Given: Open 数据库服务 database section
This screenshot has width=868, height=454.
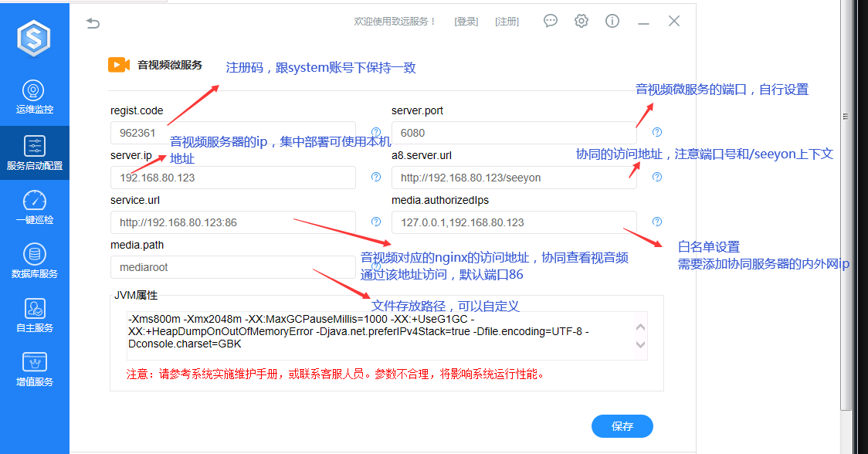Looking at the screenshot, I should [34, 261].
